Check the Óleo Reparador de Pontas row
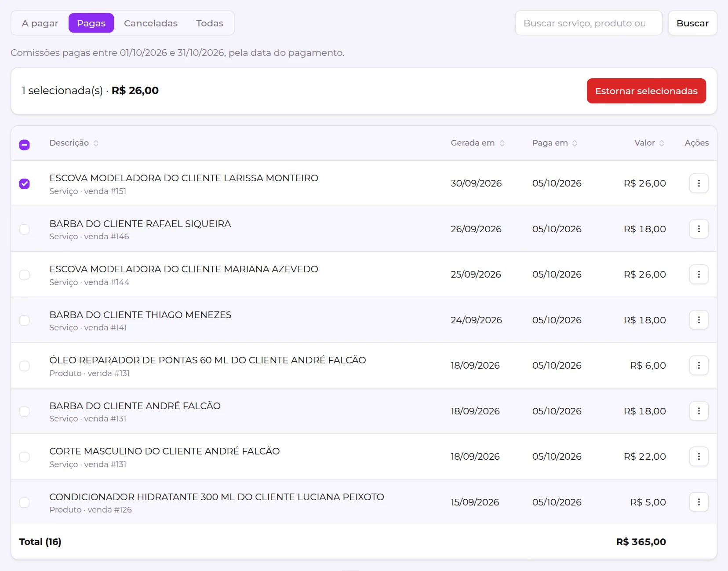Screen dimensions: 728x571 [25, 366]
